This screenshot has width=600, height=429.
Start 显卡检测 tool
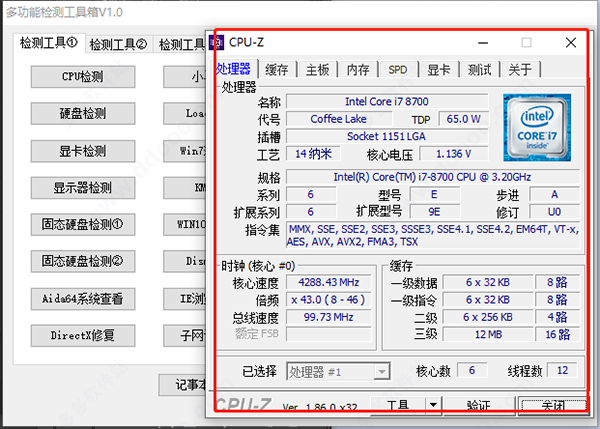click(x=83, y=151)
